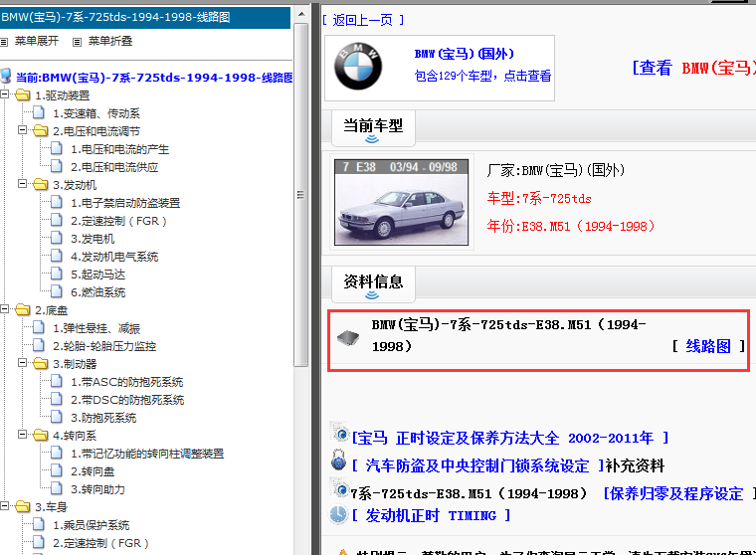Go back via 返回上一页 link

coord(362,20)
